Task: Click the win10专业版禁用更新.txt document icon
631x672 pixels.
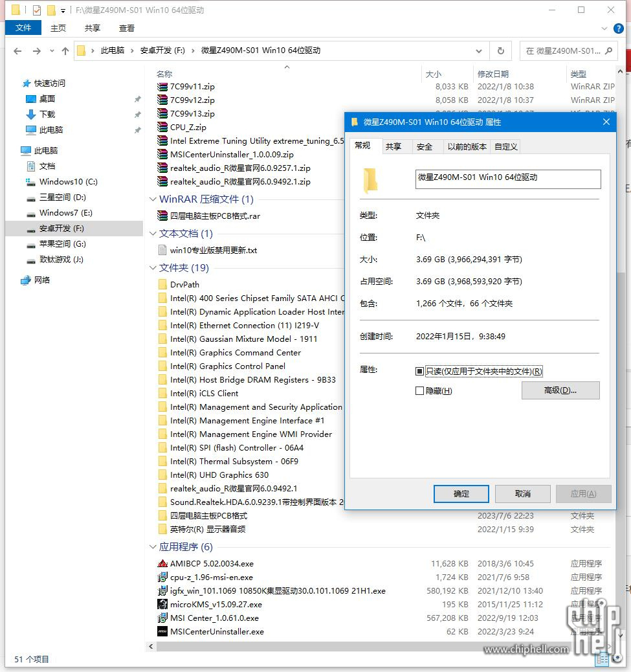Action: pos(162,250)
